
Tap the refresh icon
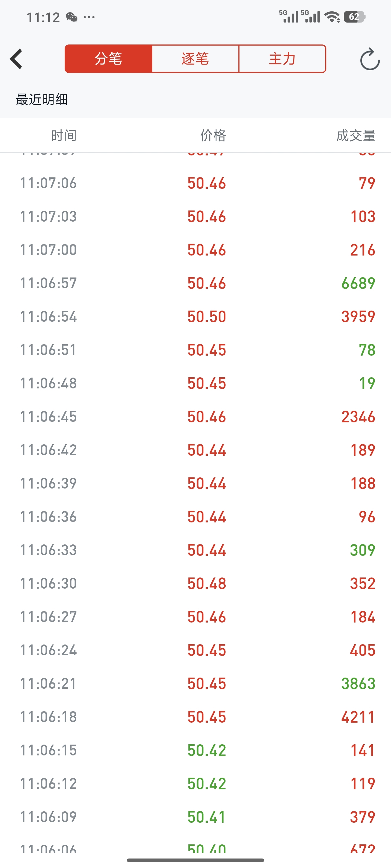370,59
